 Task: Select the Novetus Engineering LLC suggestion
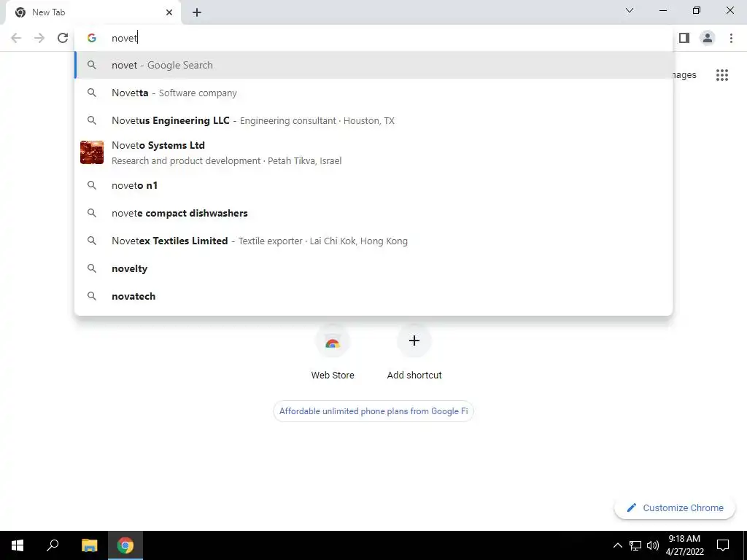coord(373,120)
